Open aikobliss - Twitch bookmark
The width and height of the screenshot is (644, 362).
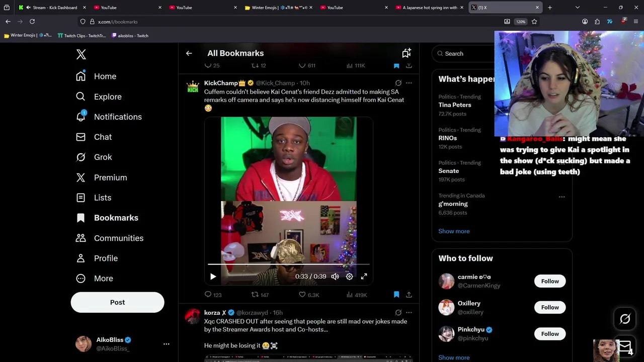coord(130,36)
